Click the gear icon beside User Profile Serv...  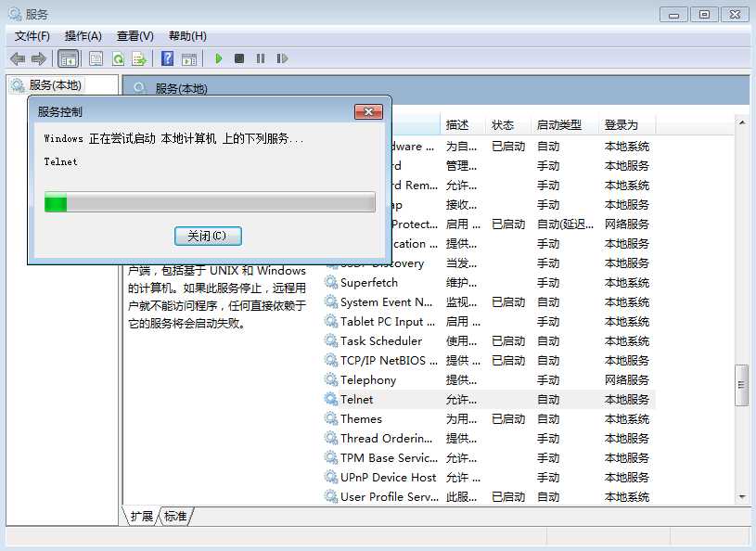[331, 496]
